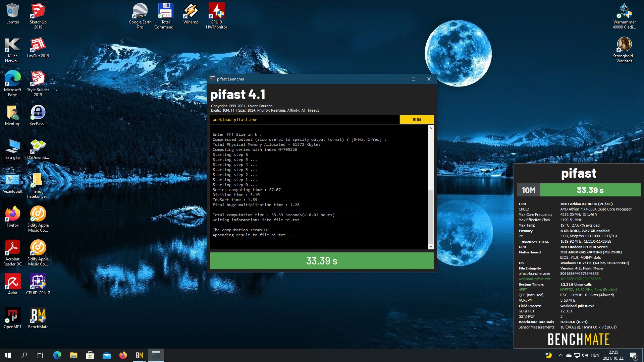Open Microsoft Store from taskbar
The height and width of the screenshot is (362, 644).
pos(90,355)
